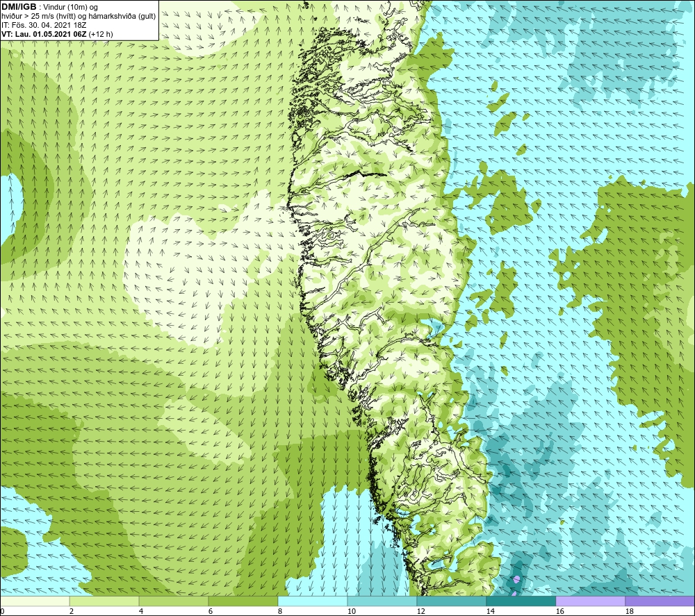Click the 'DMI/IGB' title text
Image resolution: width=695 pixels, height=616 pixels.
coord(19,7)
